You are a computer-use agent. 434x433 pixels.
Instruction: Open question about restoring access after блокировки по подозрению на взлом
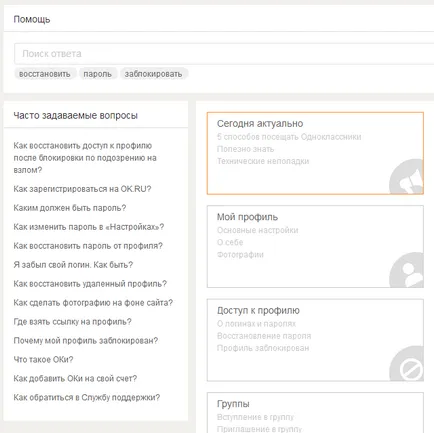pyautogui.click(x=85, y=158)
